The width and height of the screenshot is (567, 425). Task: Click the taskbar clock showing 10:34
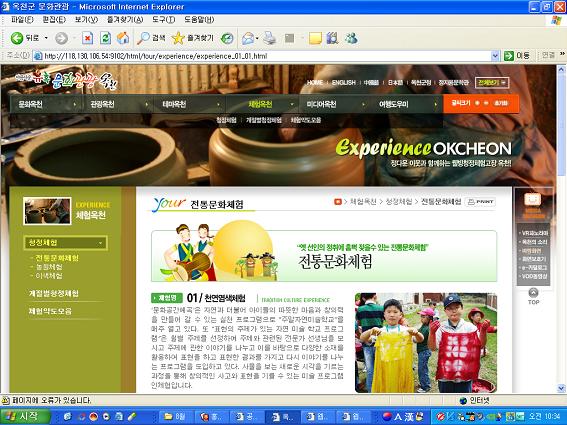545,417
